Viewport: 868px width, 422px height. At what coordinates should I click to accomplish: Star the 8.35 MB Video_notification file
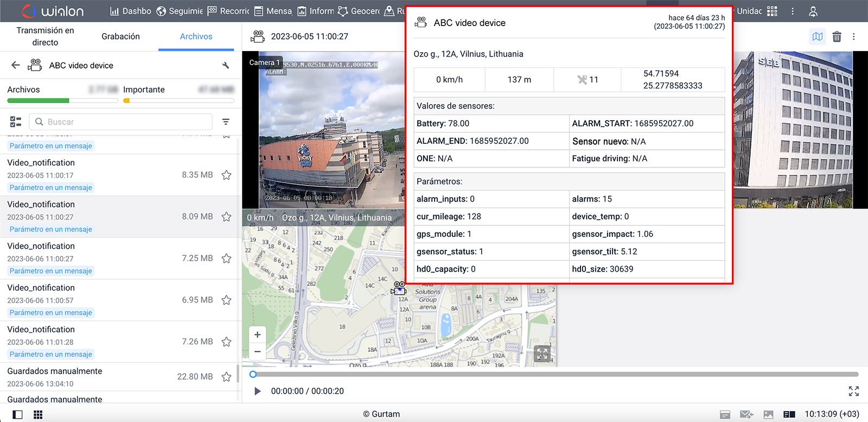pyautogui.click(x=226, y=175)
